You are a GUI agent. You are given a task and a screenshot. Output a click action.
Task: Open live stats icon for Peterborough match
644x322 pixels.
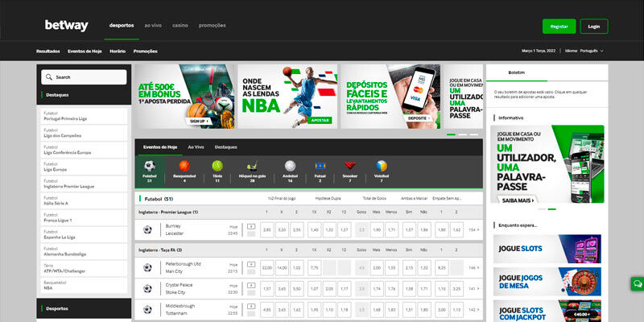tap(251, 264)
